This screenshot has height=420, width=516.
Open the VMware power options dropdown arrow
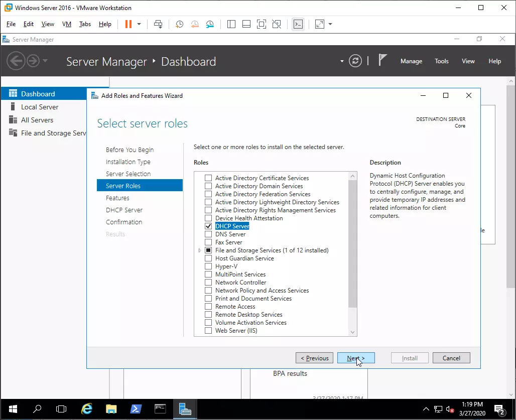[139, 24]
